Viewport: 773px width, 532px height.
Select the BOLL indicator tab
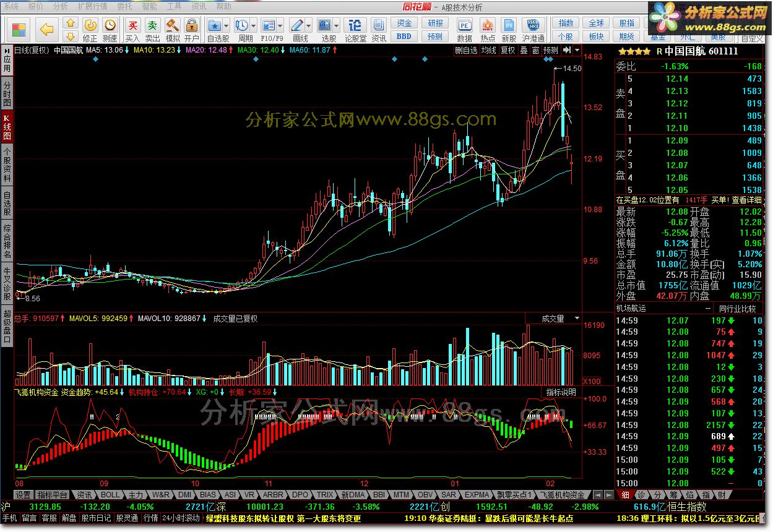[x=110, y=495]
